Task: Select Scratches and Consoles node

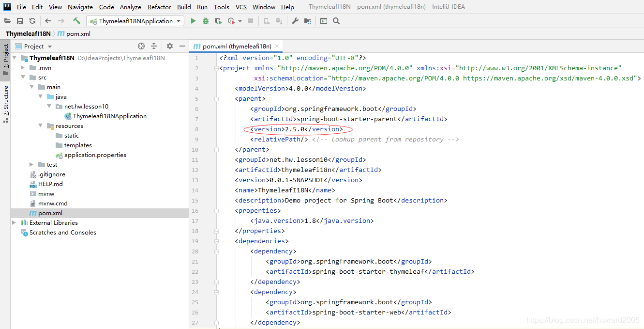Action: pyautogui.click(x=63, y=233)
